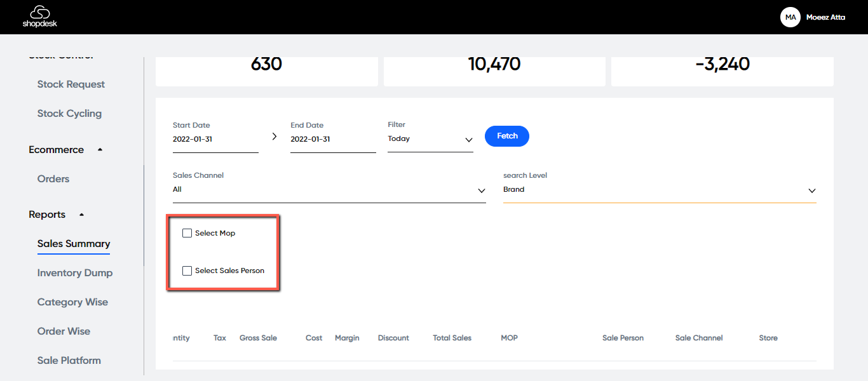This screenshot has width=868, height=381.
Task: Collapse the Ecommerce section caret
Action: pyautogui.click(x=100, y=150)
